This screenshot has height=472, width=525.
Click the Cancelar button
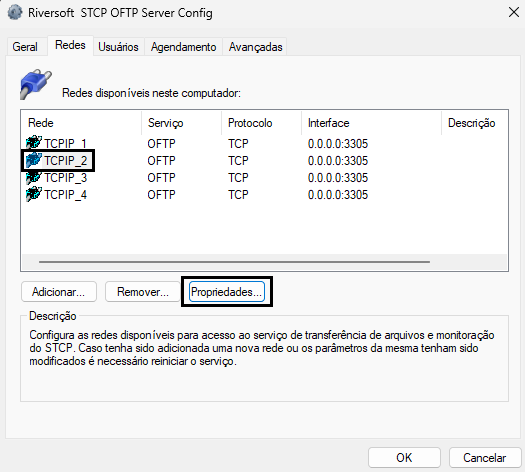point(484,457)
